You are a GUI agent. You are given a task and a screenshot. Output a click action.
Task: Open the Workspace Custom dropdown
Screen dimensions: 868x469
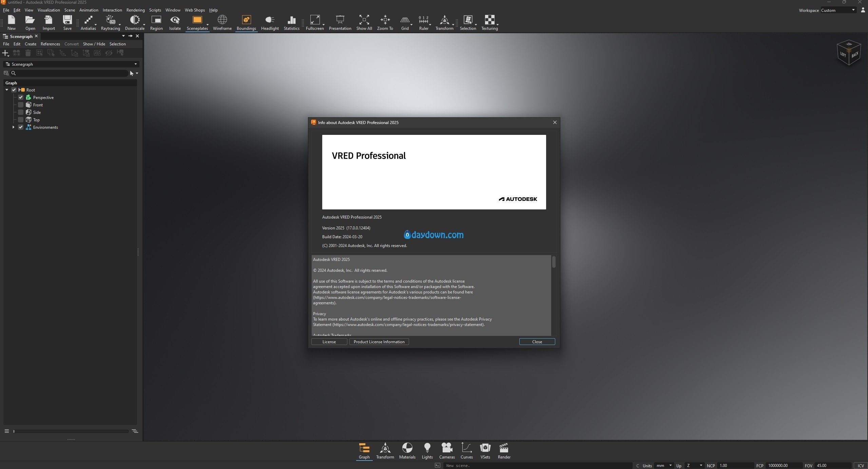coord(838,10)
